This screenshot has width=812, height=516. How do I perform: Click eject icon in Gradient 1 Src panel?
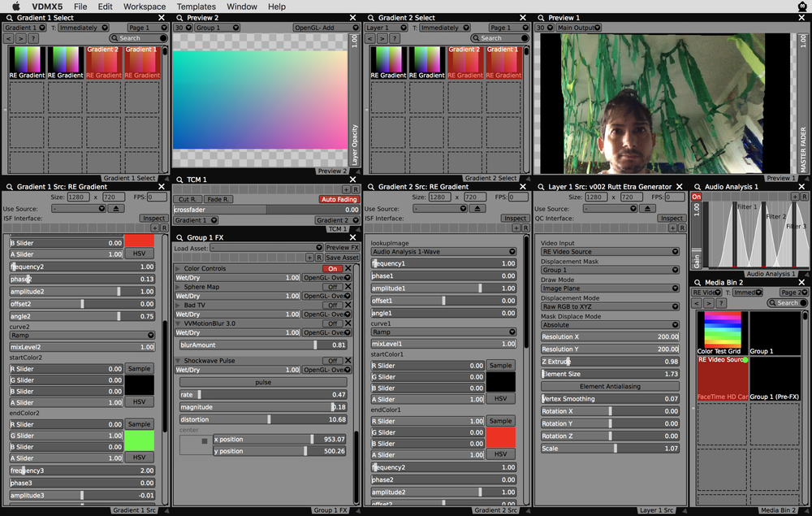click(116, 208)
